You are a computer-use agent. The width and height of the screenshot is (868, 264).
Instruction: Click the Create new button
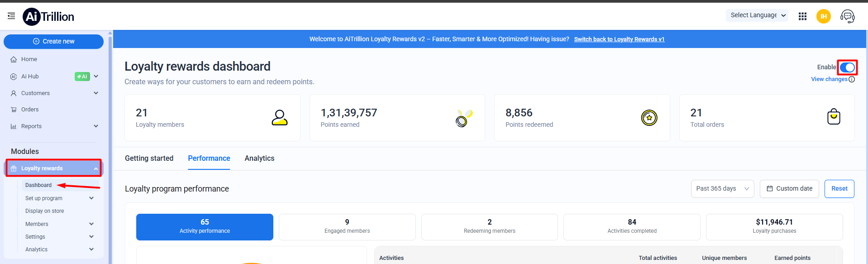tap(53, 41)
